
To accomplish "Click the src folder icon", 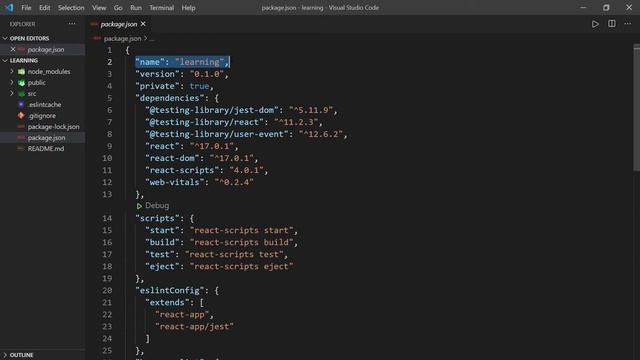I will tap(21, 93).
